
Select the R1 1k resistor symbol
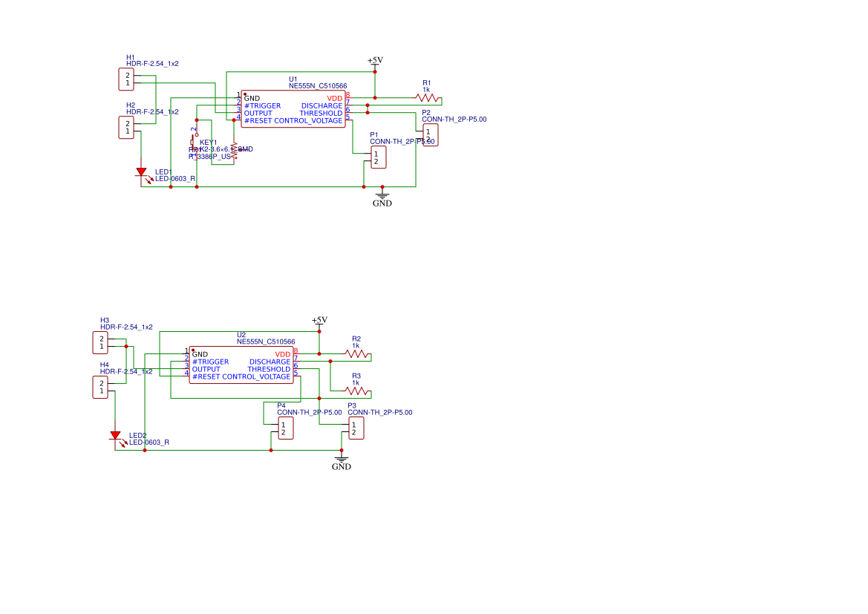tap(427, 98)
